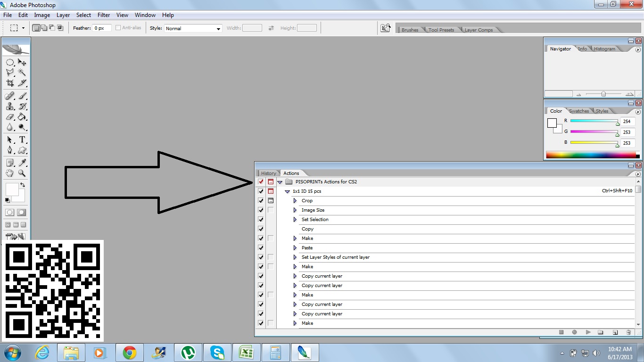Select the Horizontal Type tool
Screen dimensions: 644x362
(x=22, y=140)
